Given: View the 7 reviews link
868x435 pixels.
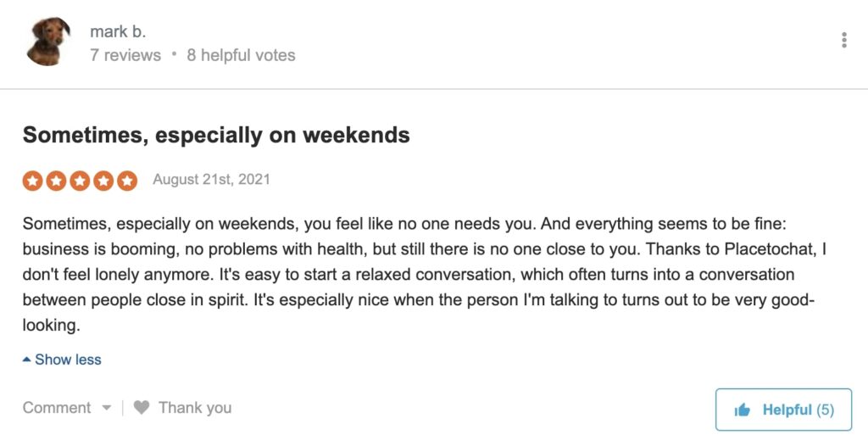Looking at the screenshot, I should tap(125, 55).
